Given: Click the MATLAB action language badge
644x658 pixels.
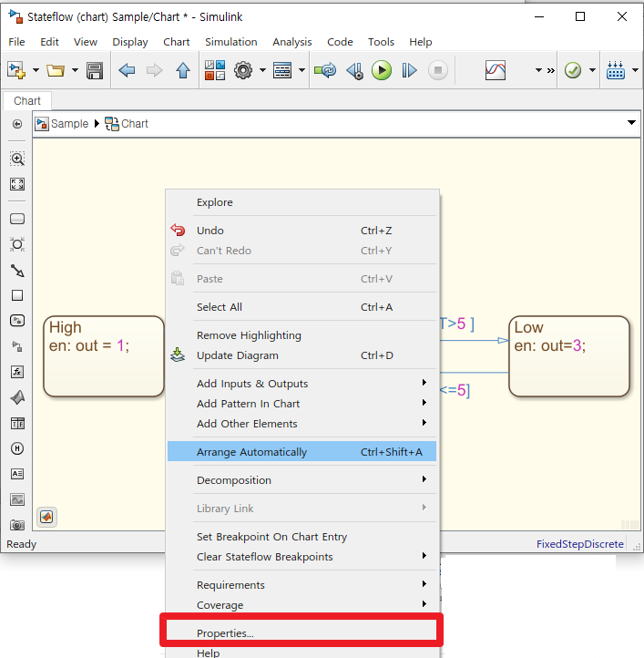Looking at the screenshot, I should coord(46,517).
